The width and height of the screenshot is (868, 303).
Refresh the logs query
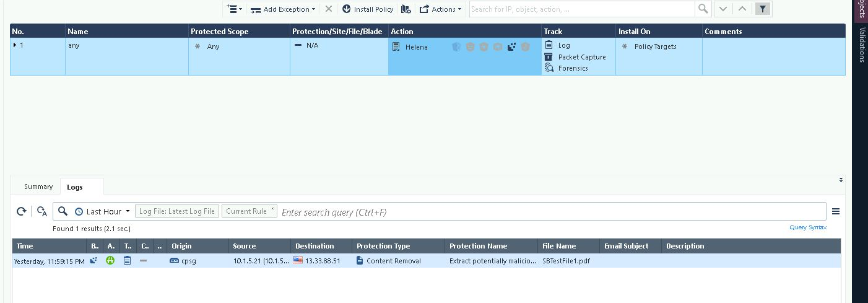pyautogui.click(x=21, y=211)
